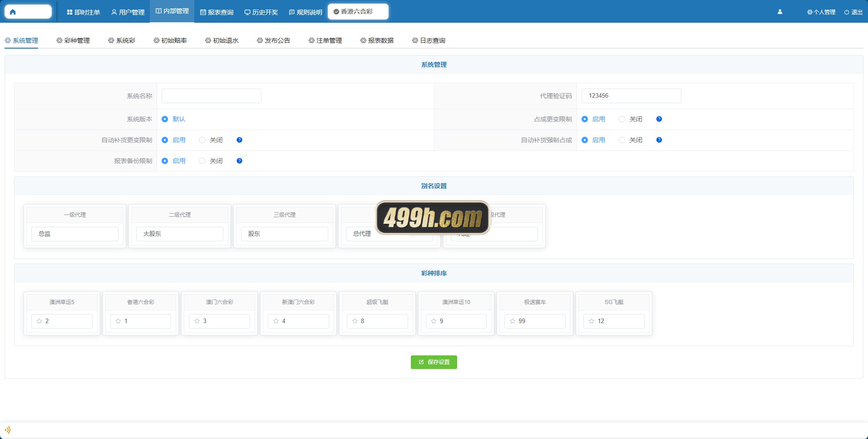868x439 pixels.
Task: Click 澳洲幸运5 sort order field
Action: point(62,321)
